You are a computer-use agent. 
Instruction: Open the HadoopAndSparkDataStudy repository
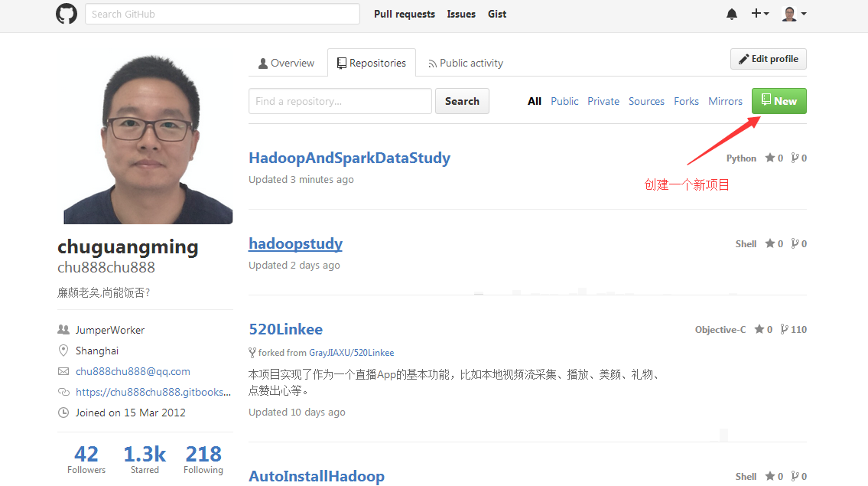coord(349,158)
